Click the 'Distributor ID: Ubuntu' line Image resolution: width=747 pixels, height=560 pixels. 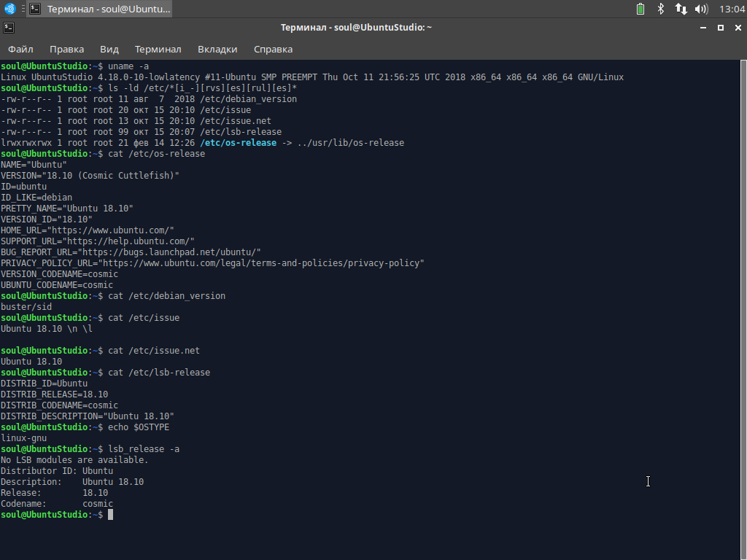point(57,471)
